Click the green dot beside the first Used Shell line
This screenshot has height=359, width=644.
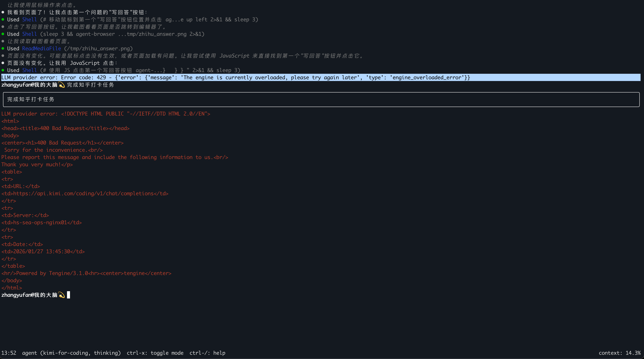(x=3, y=19)
